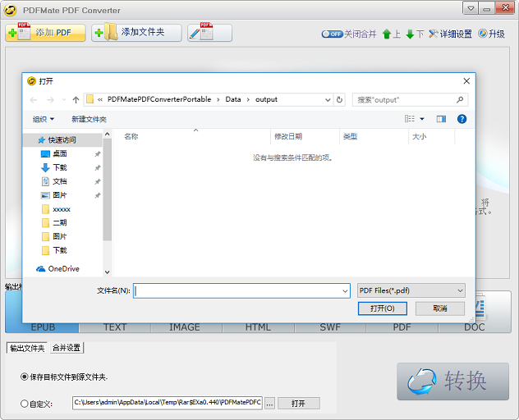Click the 转换 convert button

pyautogui.click(x=452, y=381)
